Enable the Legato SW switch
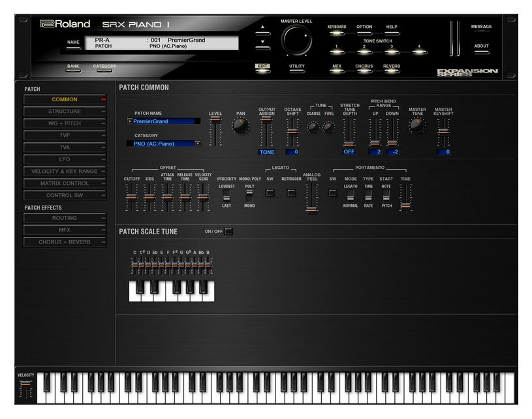This screenshot has width=532, height=419. [270, 193]
